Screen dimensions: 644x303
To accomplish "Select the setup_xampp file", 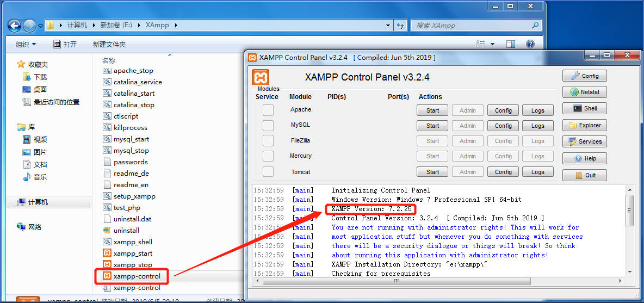I will click(129, 196).
